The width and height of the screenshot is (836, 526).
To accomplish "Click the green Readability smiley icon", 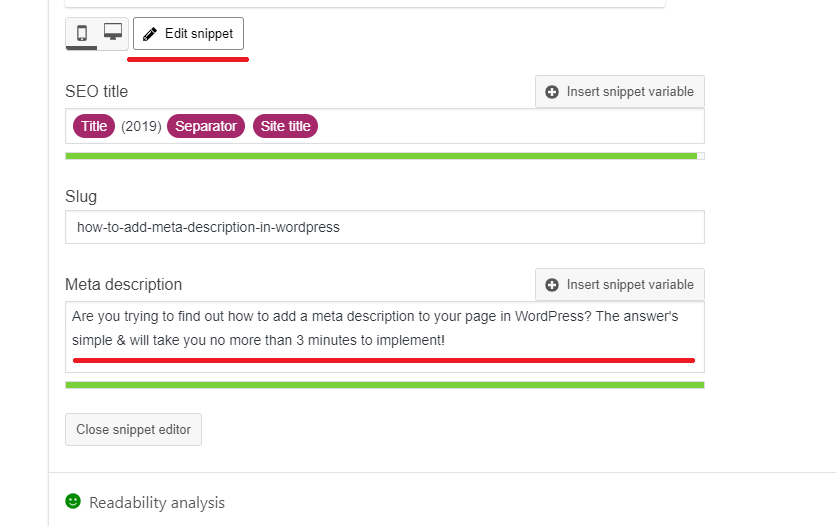I will click(73, 501).
